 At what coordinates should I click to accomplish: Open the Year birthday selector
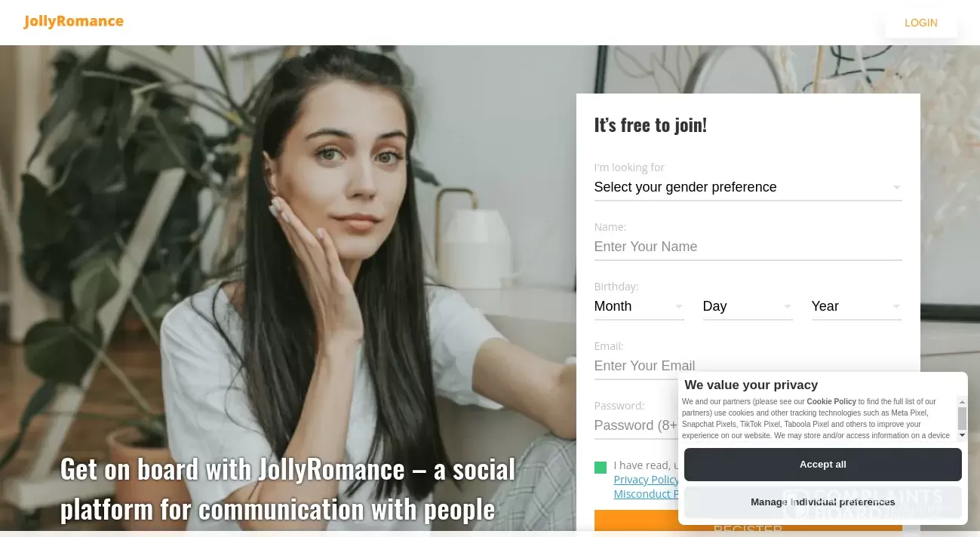click(x=856, y=306)
